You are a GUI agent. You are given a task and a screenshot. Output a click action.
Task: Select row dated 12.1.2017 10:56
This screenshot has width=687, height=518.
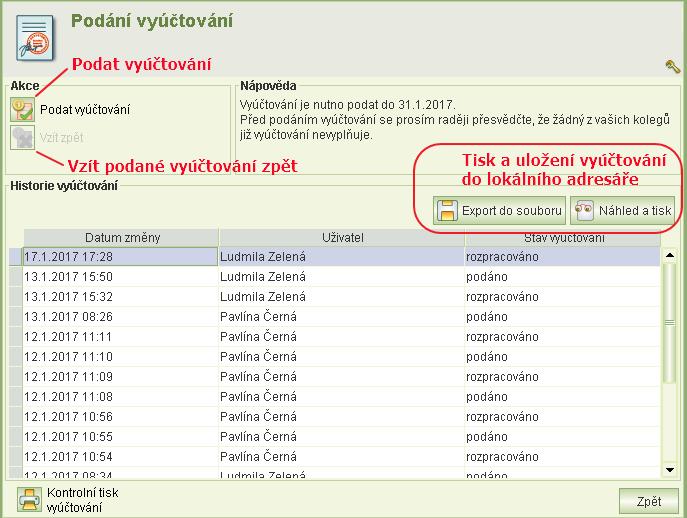(x=335, y=416)
